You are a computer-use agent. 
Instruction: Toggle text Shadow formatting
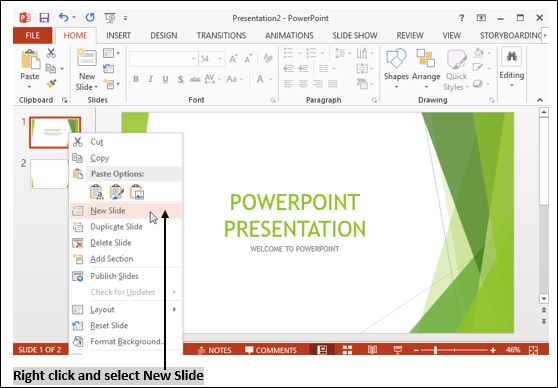(x=181, y=79)
